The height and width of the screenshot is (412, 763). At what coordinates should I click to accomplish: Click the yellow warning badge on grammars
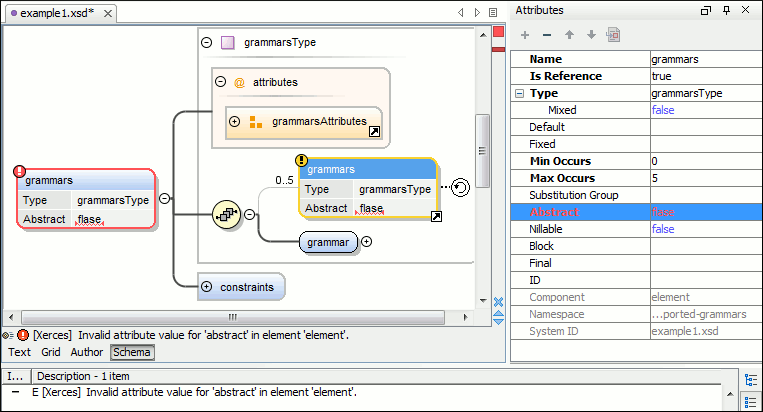click(x=301, y=160)
